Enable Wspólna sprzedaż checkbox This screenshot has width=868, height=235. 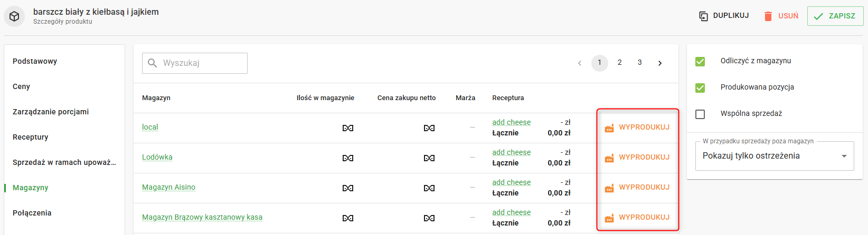[700, 114]
